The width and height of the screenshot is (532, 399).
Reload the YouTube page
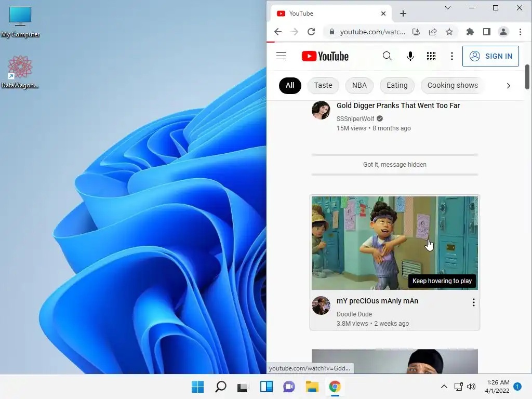tap(311, 32)
